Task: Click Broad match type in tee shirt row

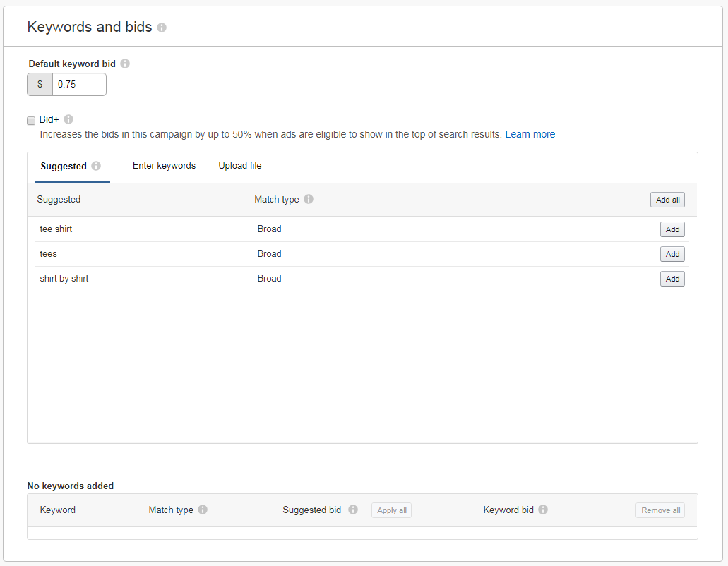Action: (x=269, y=229)
